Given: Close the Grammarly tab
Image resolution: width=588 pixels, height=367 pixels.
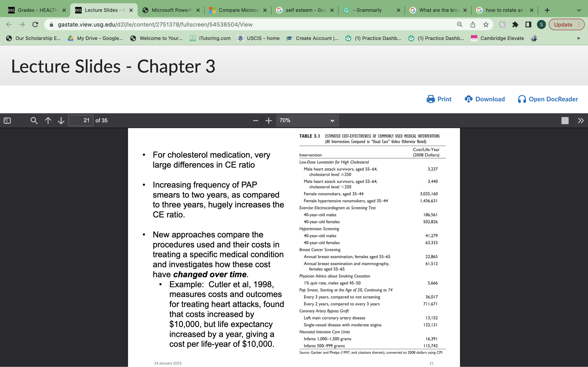Looking at the screenshot, I should (x=399, y=10).
